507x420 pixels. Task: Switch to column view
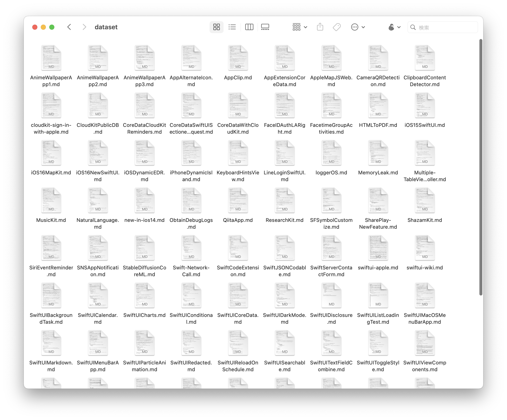coord(249,27)
